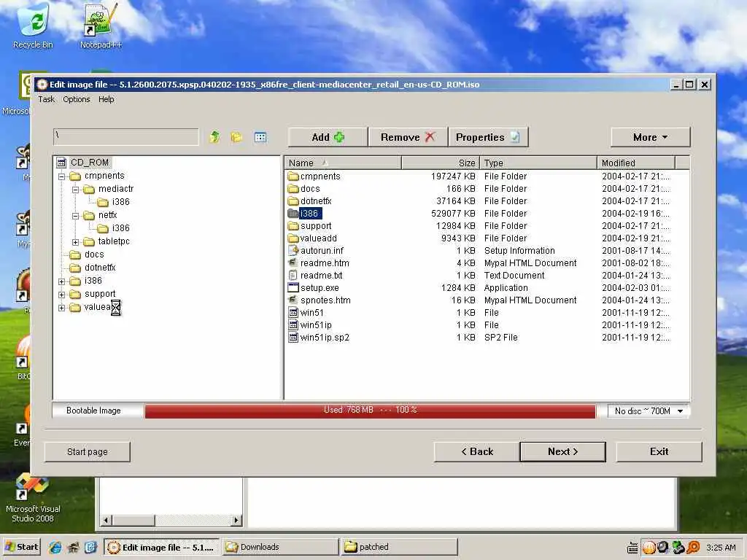
Task: Select the readme.txt file icon
Action: pyautogui.click(x=293, y=275)
